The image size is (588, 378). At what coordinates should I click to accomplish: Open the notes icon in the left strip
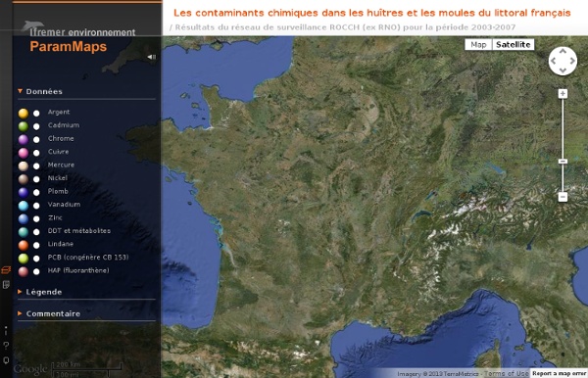6,284
